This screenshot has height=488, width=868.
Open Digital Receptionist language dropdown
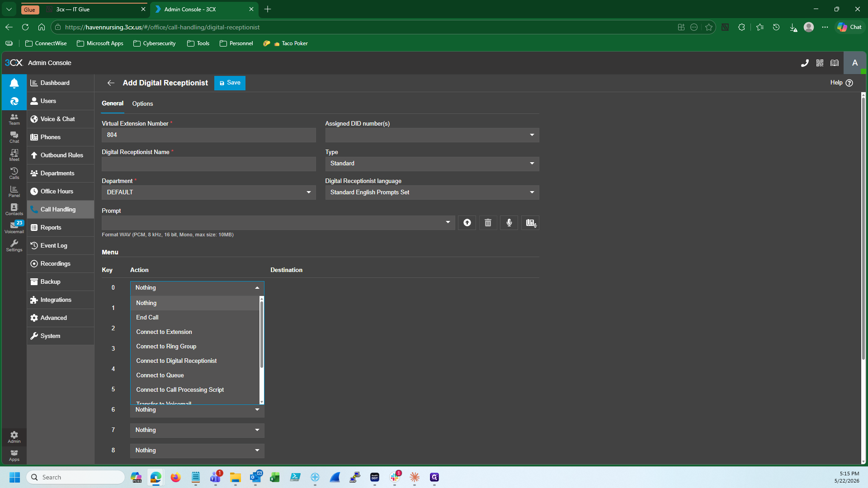432,192
